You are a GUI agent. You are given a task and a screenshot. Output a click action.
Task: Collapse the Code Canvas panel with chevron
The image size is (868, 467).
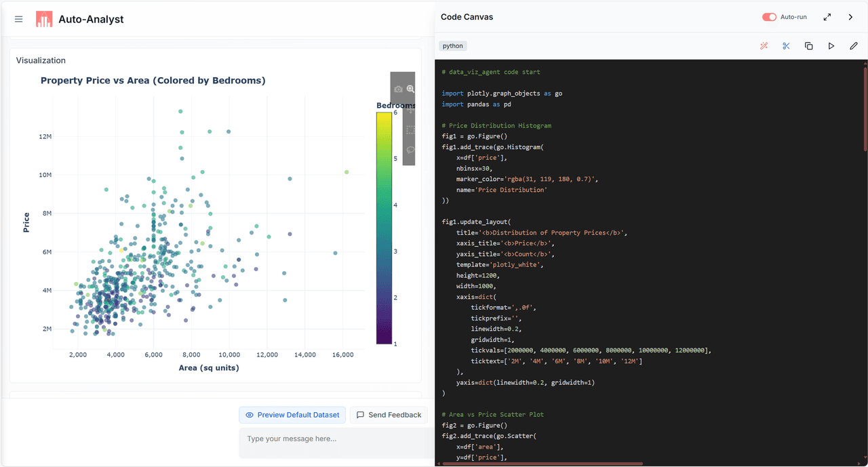click(x=850, y=17)
